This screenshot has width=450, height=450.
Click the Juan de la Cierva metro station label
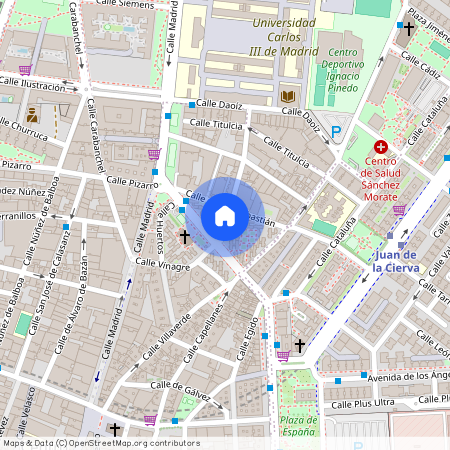point(396,261)
